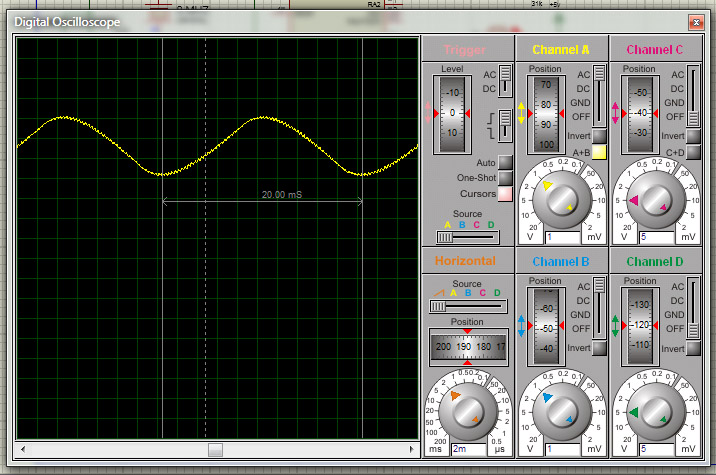Click Channel A Position thumbwheel
Image resolution: width=716 pixels, height=475 pixels.
(x=546, y=114)
